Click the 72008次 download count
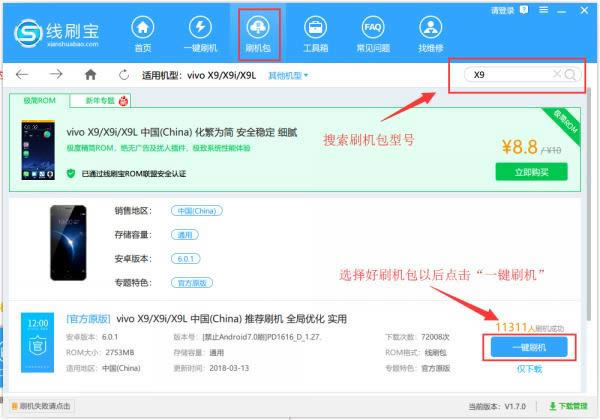The width and height of the screenshot is (600, 420). 435,337
